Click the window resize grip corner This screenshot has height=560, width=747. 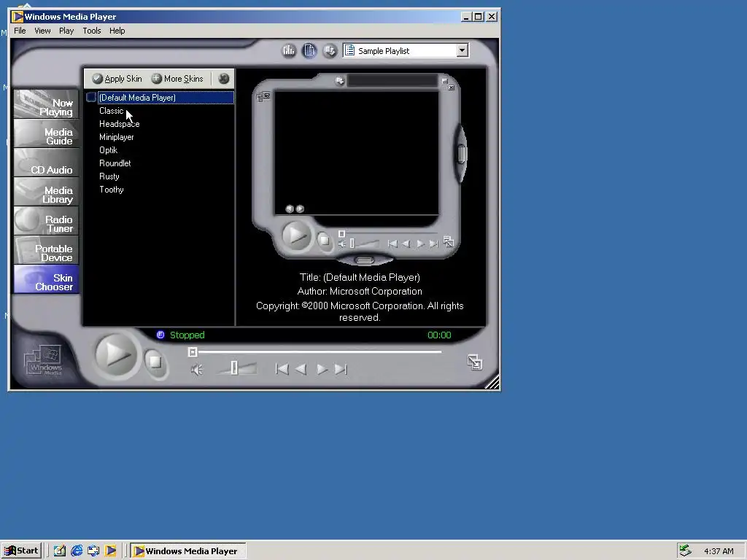[x=492, y=382]
